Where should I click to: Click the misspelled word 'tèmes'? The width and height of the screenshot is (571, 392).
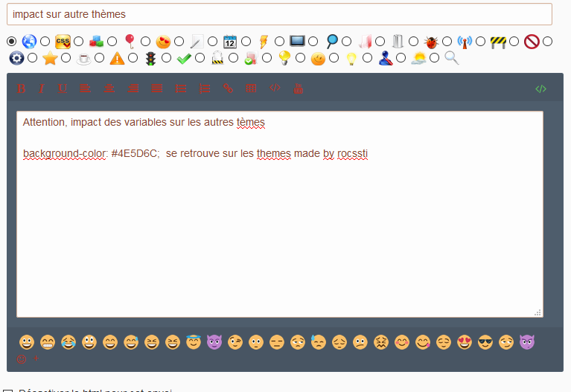point(251,122)
